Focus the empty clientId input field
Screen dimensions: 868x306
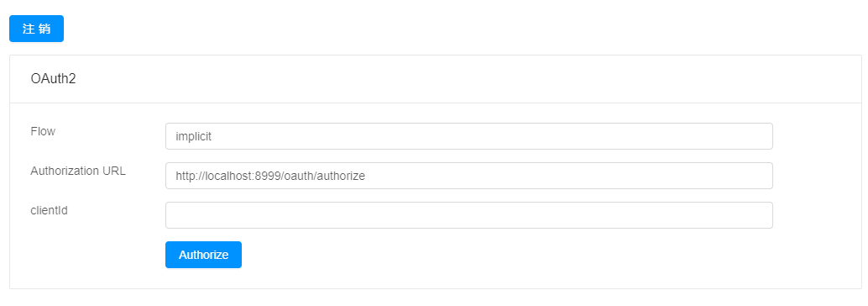coord(469,215)
